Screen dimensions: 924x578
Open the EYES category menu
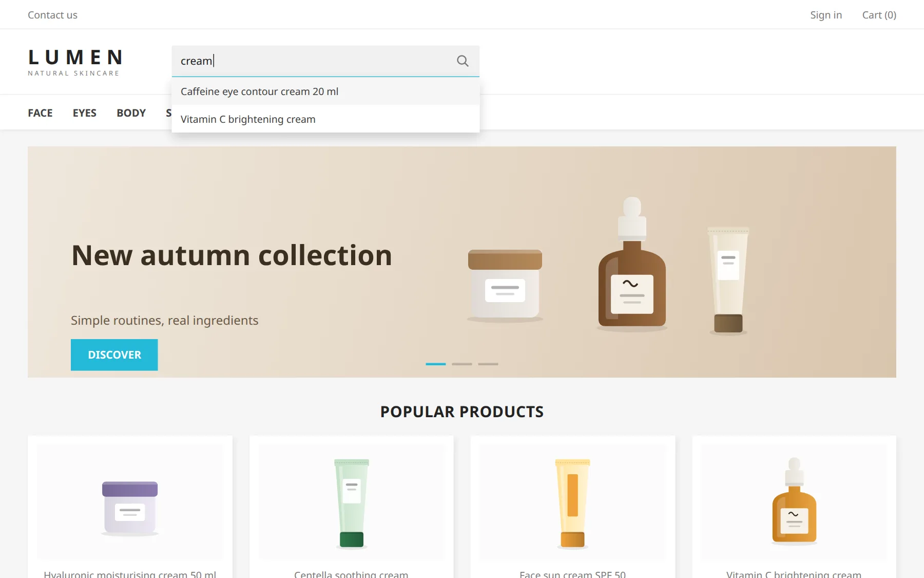[x=85, y=113]
